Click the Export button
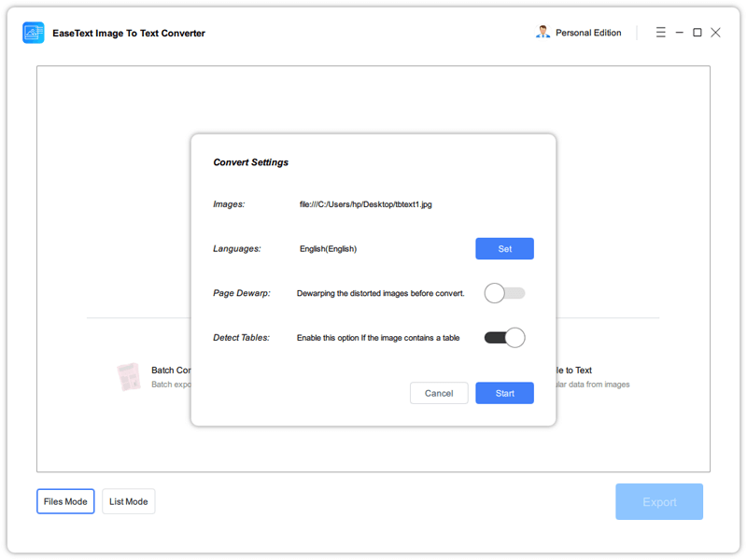 [659, 501]
